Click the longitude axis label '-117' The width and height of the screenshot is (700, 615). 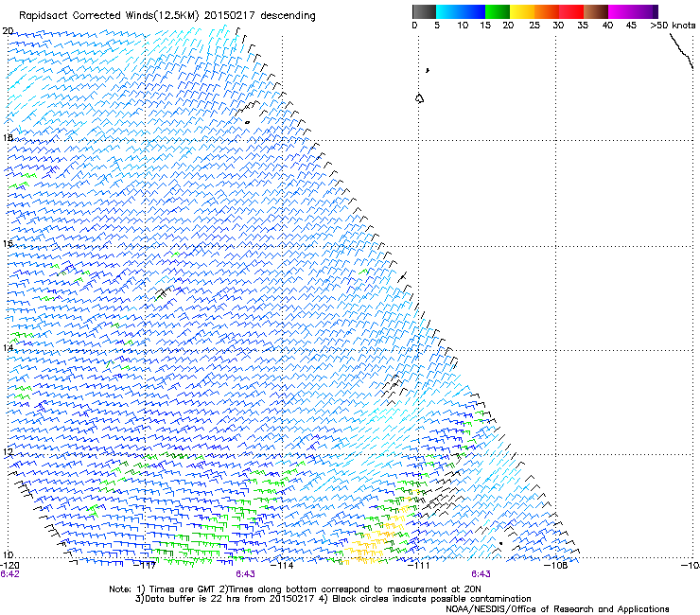click(x=145, y=566)
